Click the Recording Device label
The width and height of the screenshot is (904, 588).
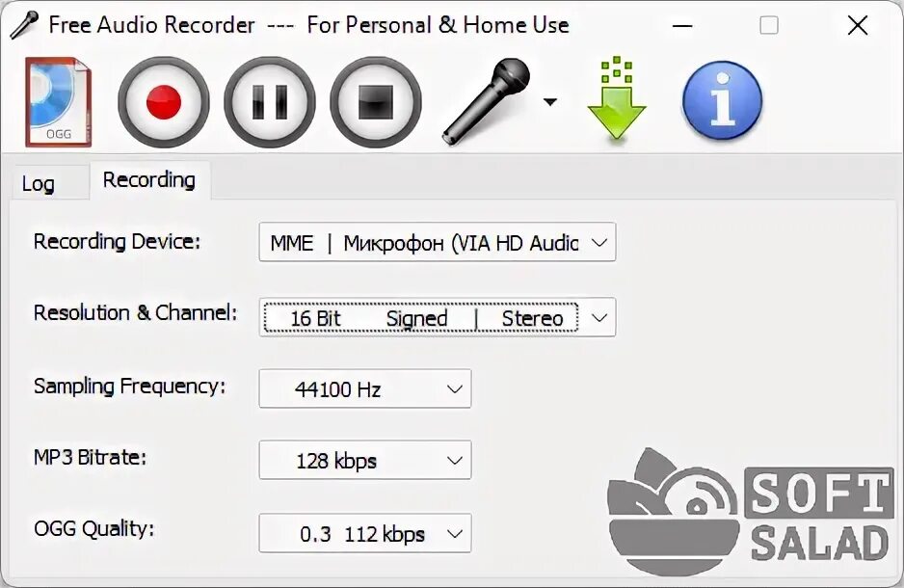coord(117,242)
